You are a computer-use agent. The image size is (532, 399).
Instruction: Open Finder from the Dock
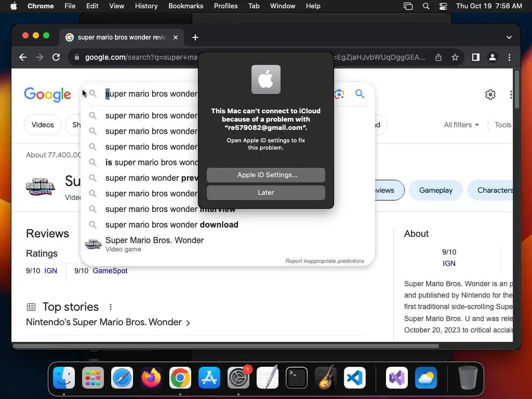[x=64, y=378]
